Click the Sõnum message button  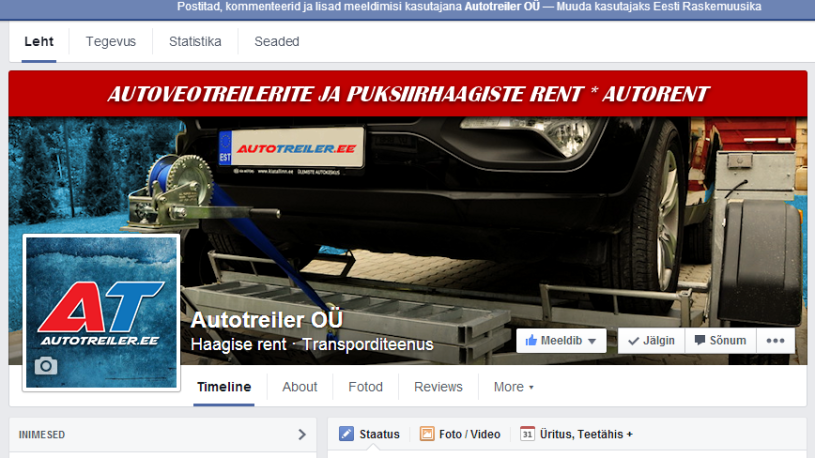click(x=720, y=341)
